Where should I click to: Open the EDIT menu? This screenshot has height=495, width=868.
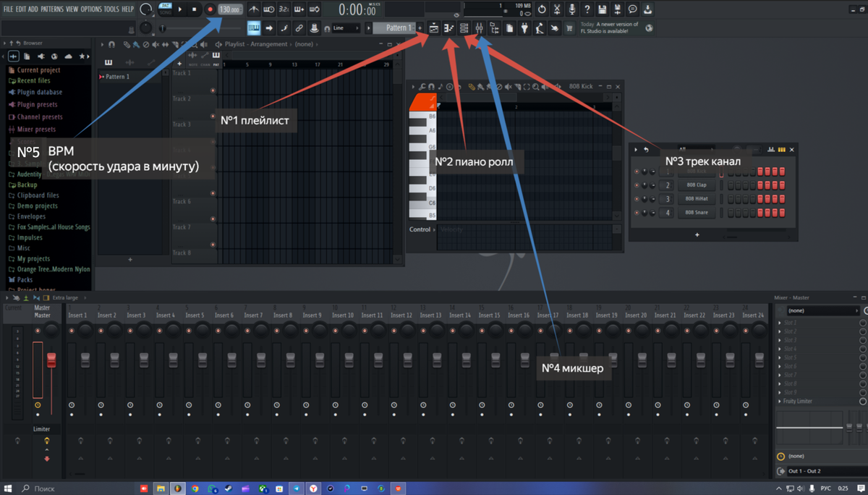[21, 9]
